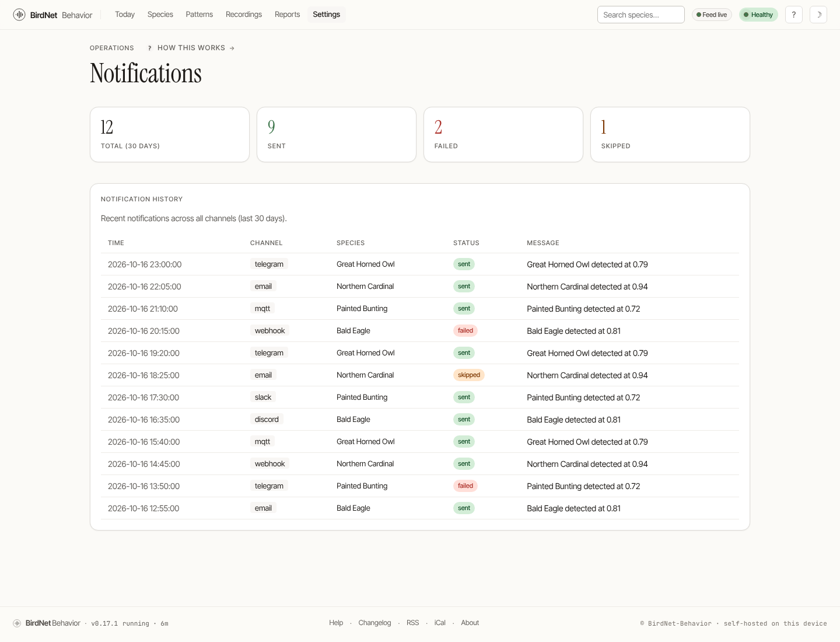Click the BirdNet waveform logo icon
Viewport: 840px width, 642px height.
19,15
